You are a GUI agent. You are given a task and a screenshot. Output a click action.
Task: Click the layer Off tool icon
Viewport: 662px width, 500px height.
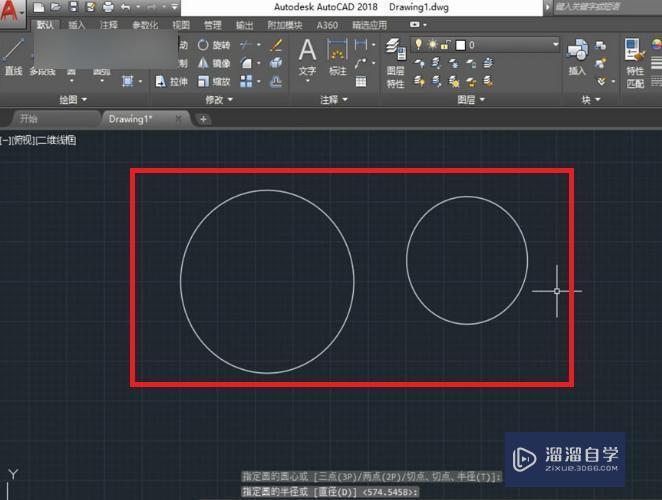[419, 63]
